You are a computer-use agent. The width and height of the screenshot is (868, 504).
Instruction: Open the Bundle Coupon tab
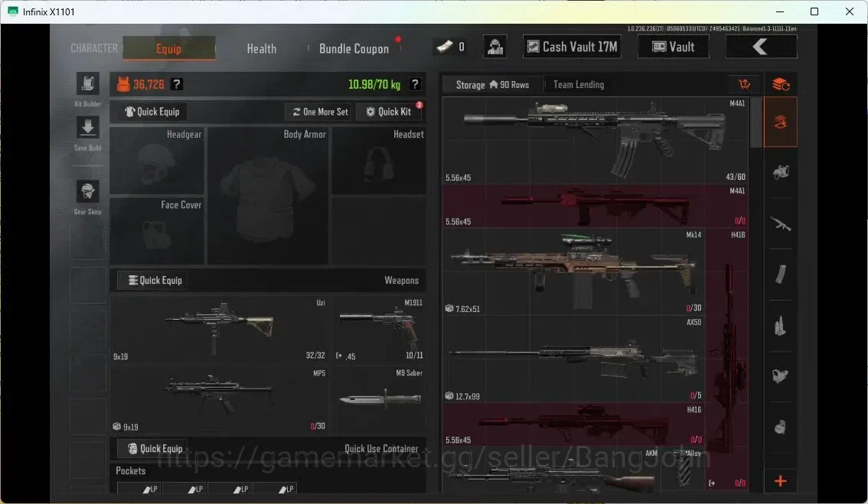354,49
